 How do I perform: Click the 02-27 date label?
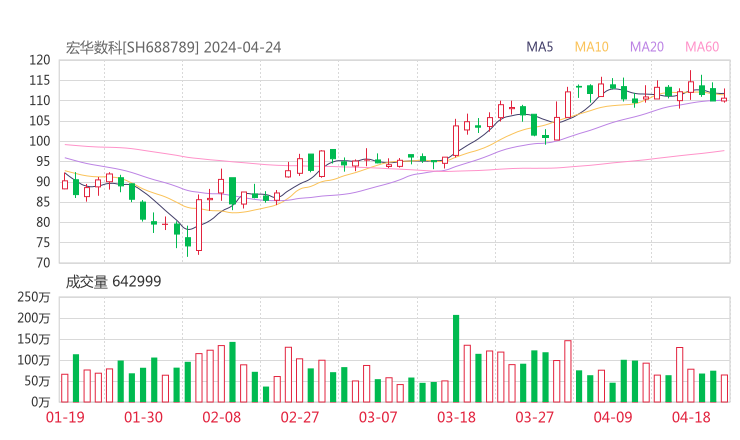300,417
